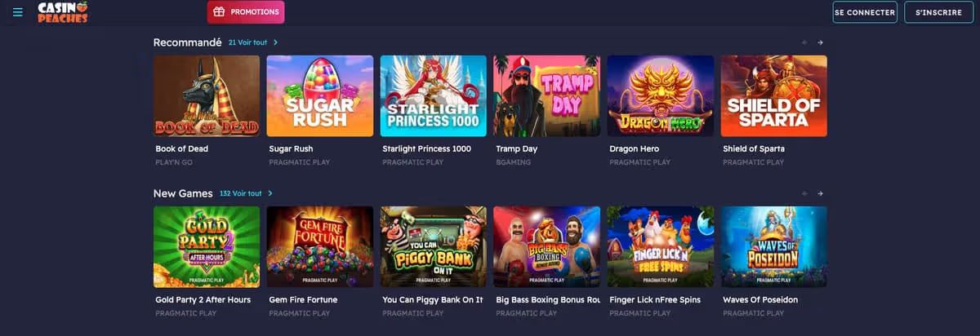Screen dimensions: 980x336
Task: Select the Tramp Day game thumbnail
Action: tap(547, 95)
